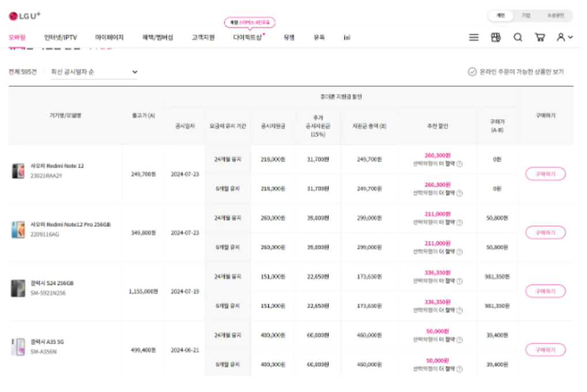Open help icon in Redmi Note 12 6개월 row
This screenshot has height=392, width=587.
[459, 193]
